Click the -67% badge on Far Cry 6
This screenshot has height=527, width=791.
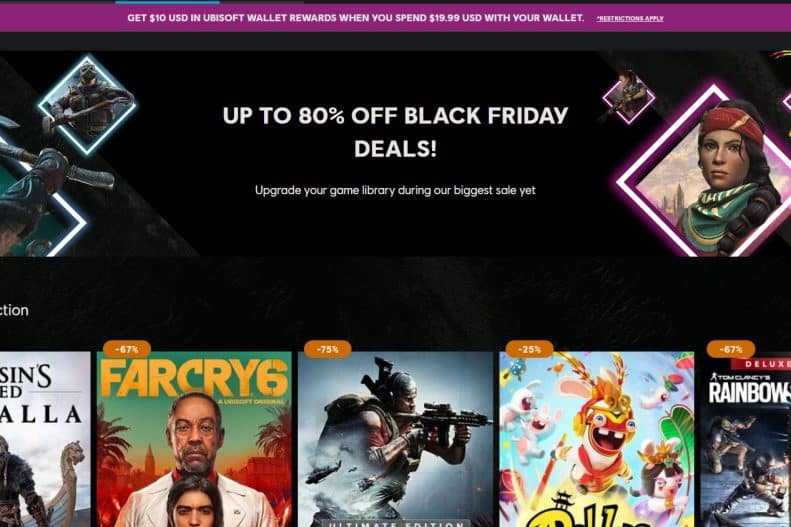(127, 349)
